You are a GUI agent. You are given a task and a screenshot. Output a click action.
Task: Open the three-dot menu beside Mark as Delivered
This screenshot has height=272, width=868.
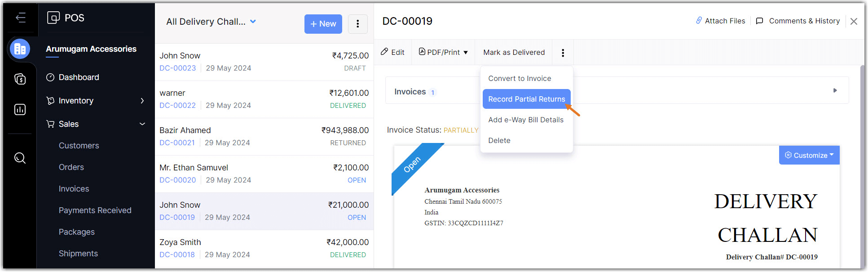click(563, 53)
